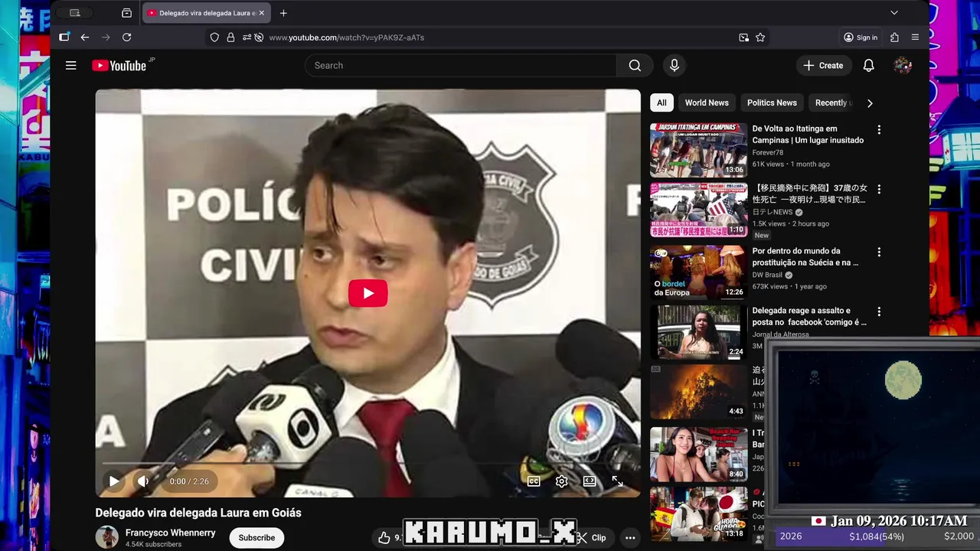Like the video with the thumbs-up icon
The image size is (980, 551).
coord(384,538)
